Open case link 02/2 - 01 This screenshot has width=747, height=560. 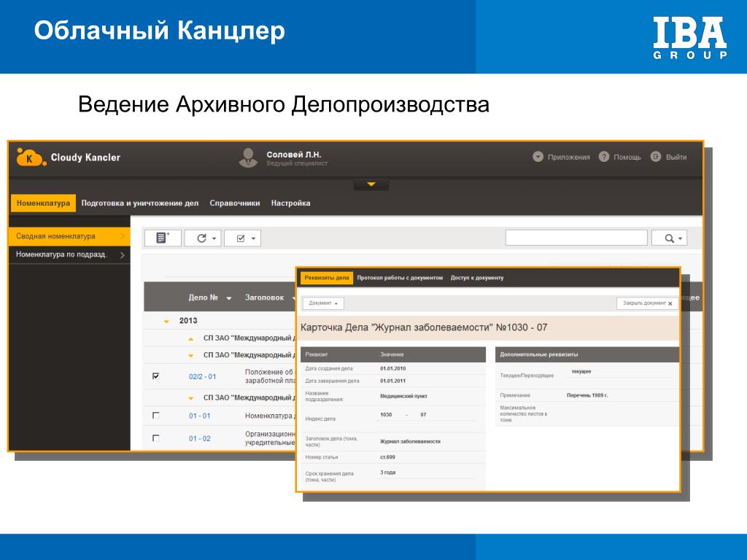point(203,377)
